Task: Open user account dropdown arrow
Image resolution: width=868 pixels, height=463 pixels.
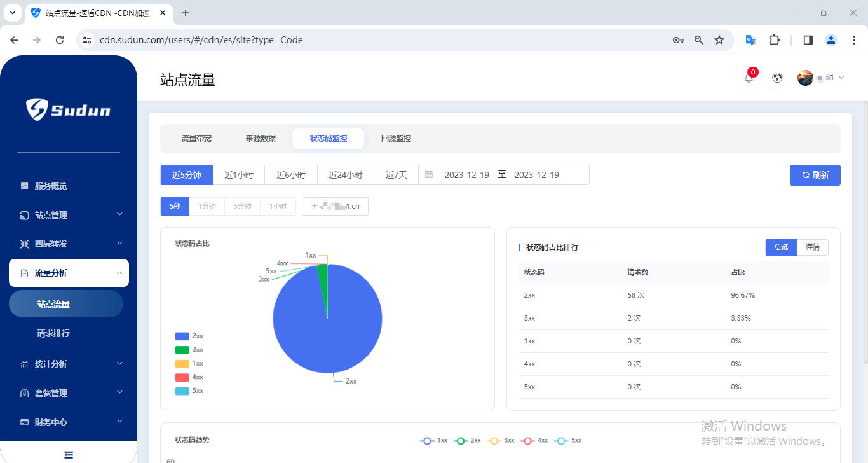Action: click(841, 78)
